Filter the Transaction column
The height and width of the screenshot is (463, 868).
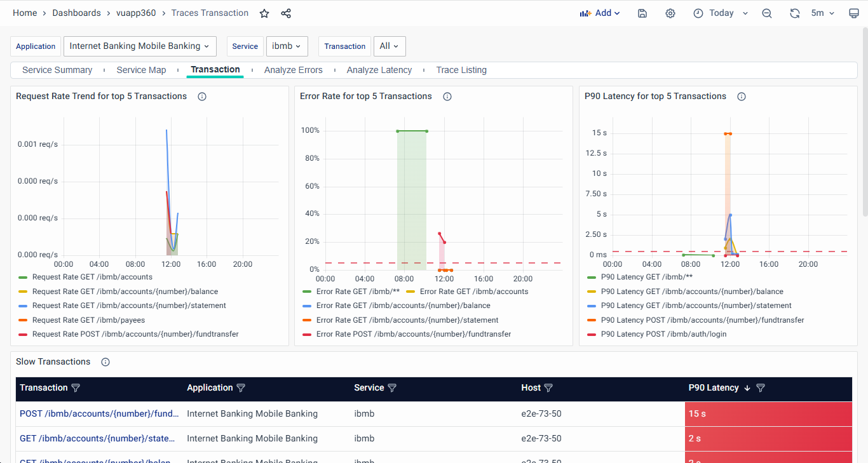[76, 388]
